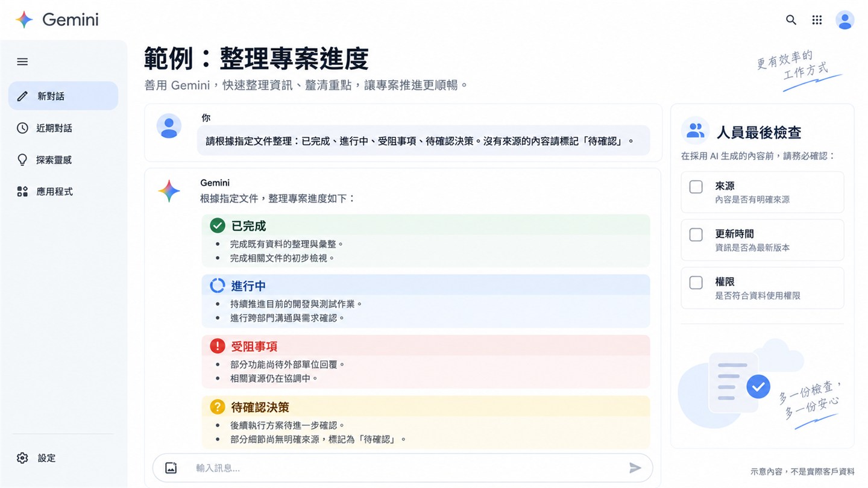Click text 完成相關文件的初步檢視
This screenshot has width=868, height=488.
(x=282, y=258)
